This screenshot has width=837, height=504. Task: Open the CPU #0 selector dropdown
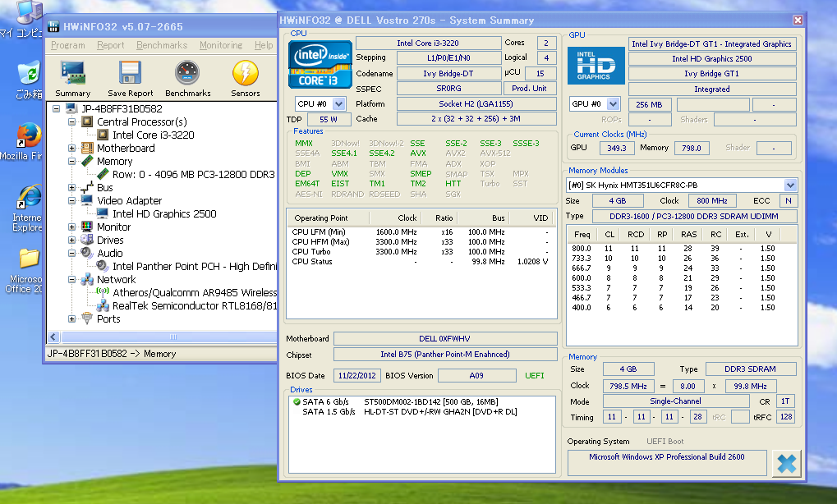click(338, 104)
